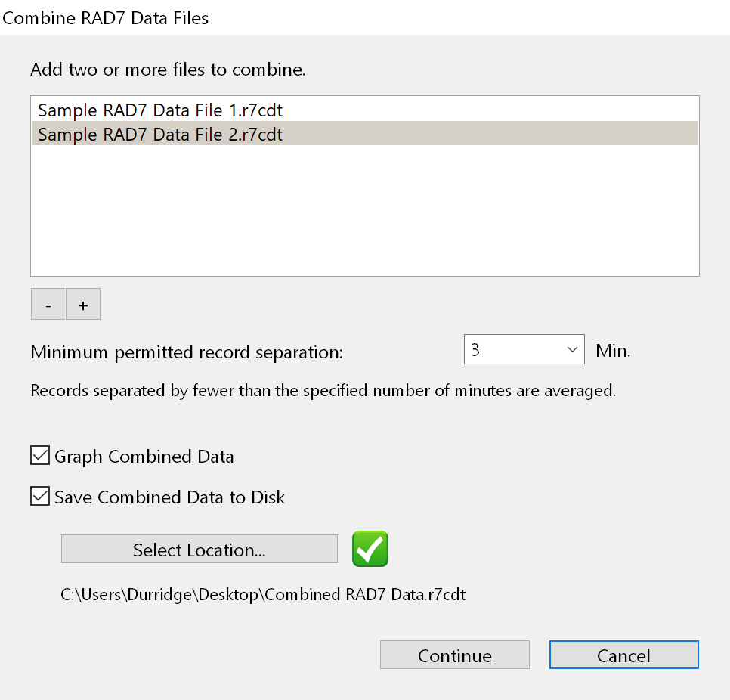The width and height of the screenshot is (730, 700).
Task: Click the Combine RAD7 Data Files title
Action: point(106,18)
